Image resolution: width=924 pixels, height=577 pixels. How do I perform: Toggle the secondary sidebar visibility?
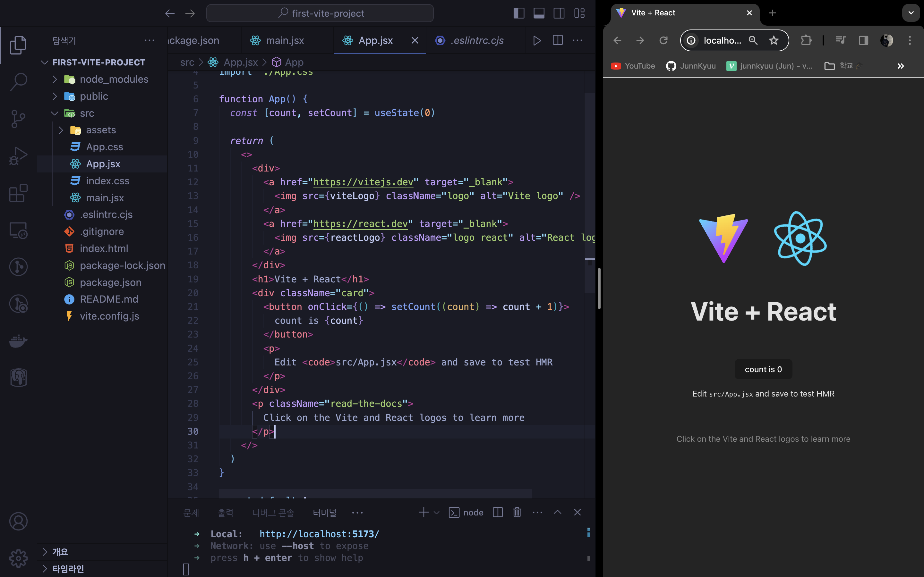click(x=559, y=13)
